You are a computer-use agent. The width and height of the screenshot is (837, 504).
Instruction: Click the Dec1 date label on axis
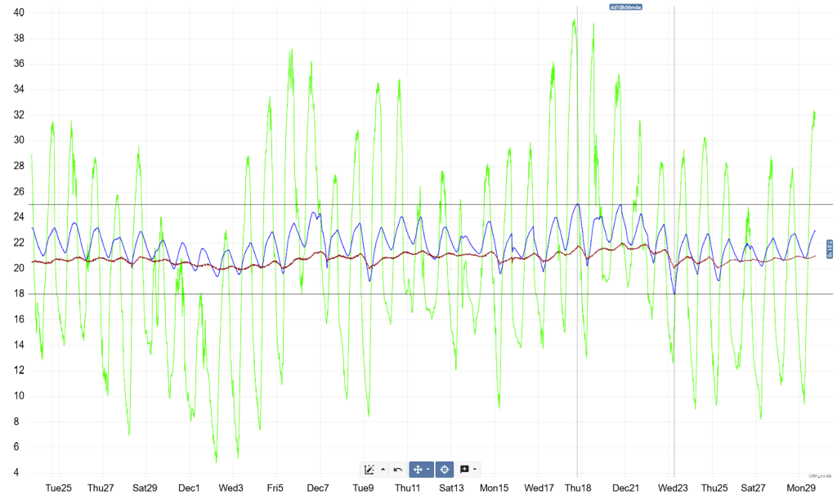click(189, 488)
